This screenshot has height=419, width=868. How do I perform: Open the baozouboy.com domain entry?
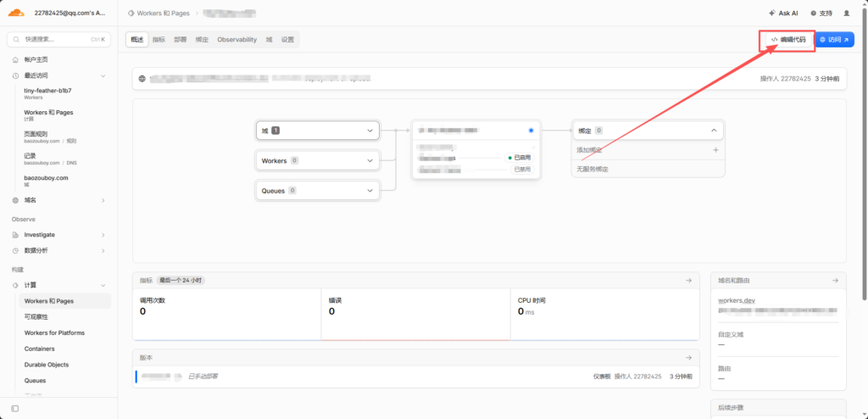click(46, 180)
